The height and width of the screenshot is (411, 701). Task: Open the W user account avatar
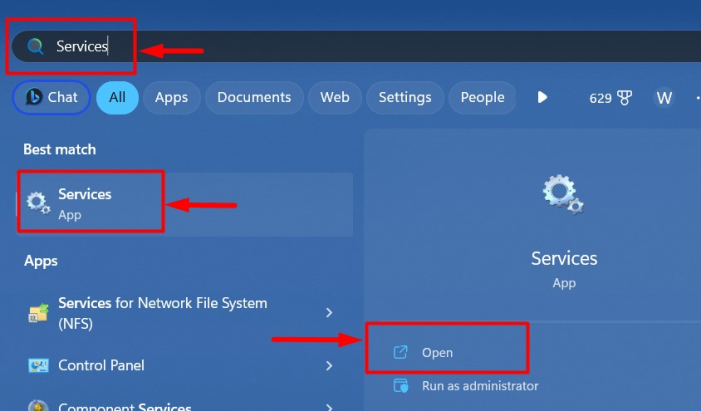click(x=664, y=98)
